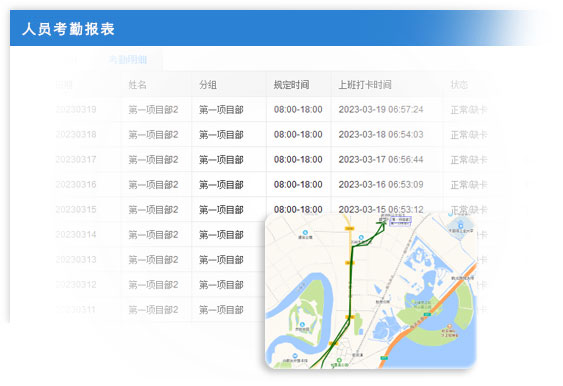Click the orange POI marker near the lake shore
The height and width of the screenshot is (386, 563).
point(449,326)
